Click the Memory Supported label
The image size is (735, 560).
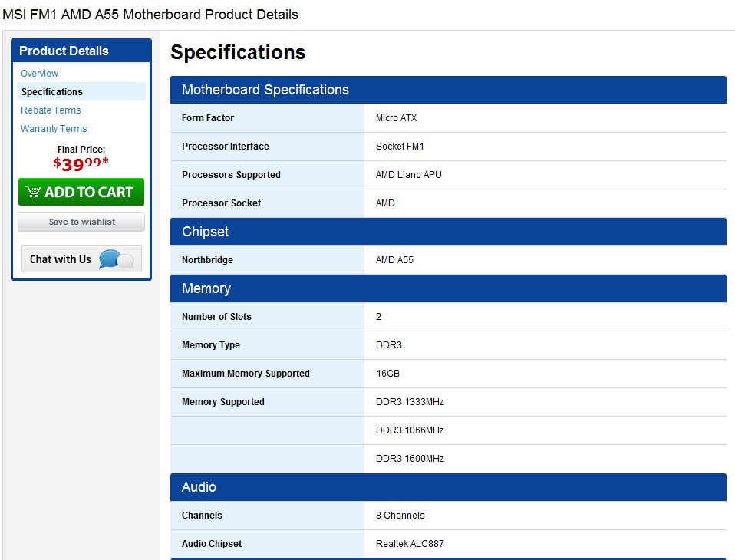[x=223, y=402]
